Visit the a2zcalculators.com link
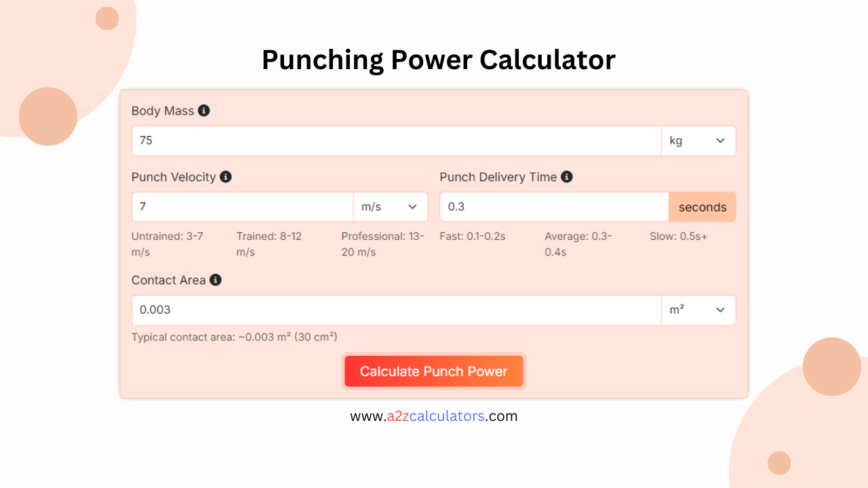Image resolution: width=868 pixels, height=488 pixels. tap(434, 415)
